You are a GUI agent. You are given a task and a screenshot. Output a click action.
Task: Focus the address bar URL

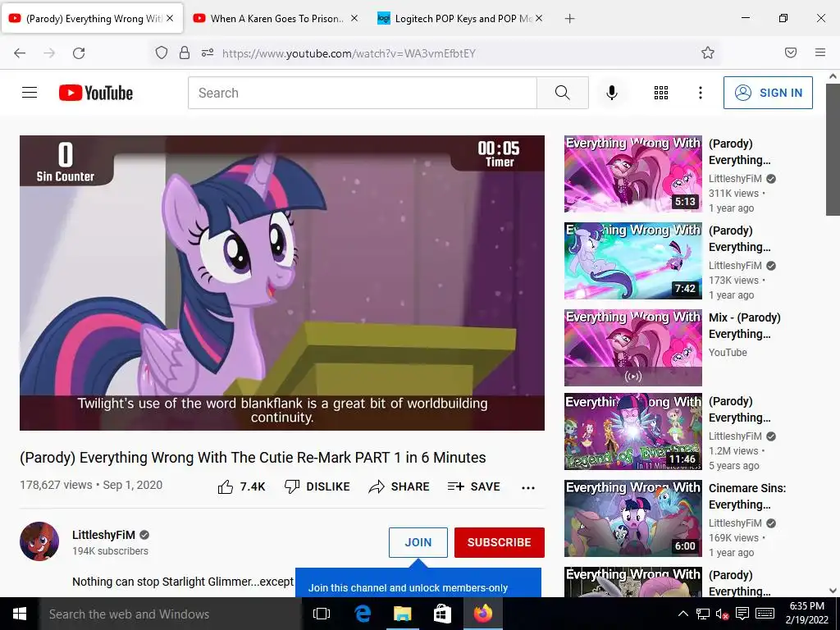point(349,53)
